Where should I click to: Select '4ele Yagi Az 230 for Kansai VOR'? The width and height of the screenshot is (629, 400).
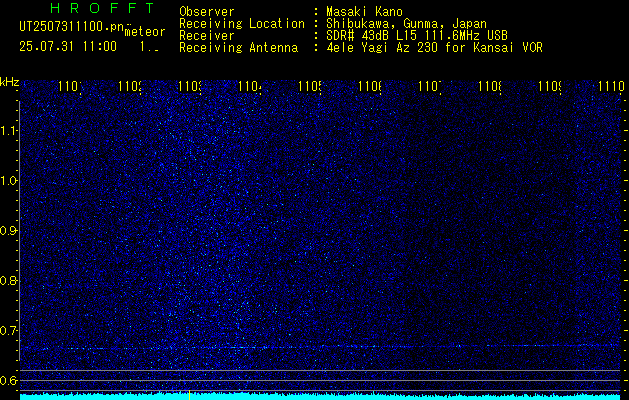click(x=434, y=48)
